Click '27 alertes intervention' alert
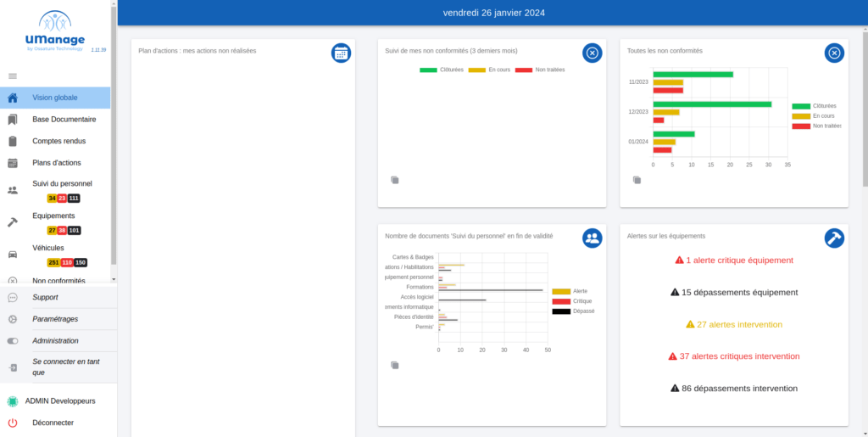This screenshot has height=437, width=868. click(734, 324)
